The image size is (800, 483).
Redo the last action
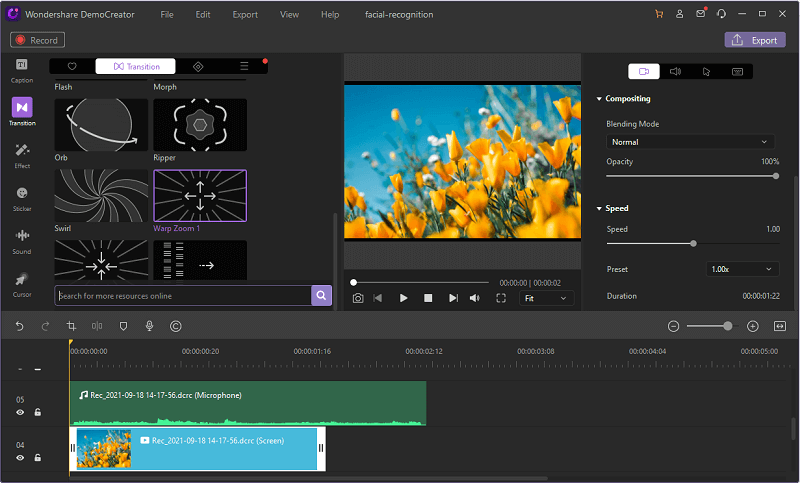tap(45, 326)
